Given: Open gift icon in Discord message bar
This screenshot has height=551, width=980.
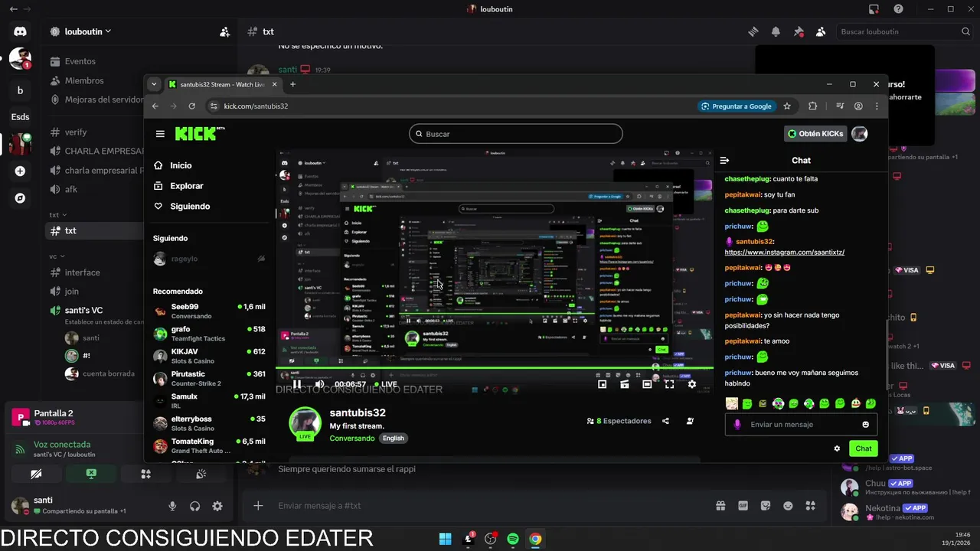Looking at the screenshot, I should pyautogui.click(x=720, y=506).
